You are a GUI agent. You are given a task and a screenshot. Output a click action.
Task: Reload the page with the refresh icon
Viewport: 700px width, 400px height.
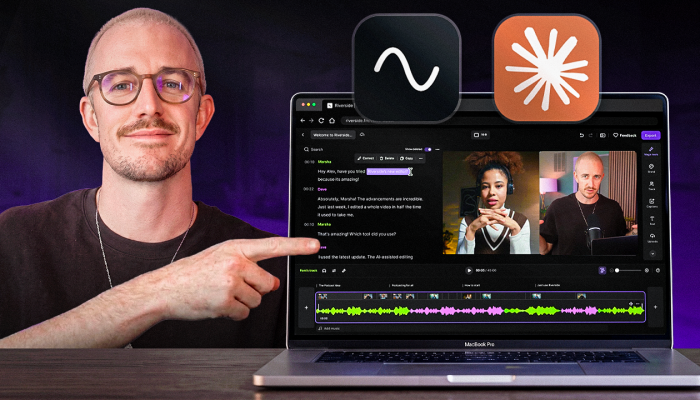tap(321, 121)
